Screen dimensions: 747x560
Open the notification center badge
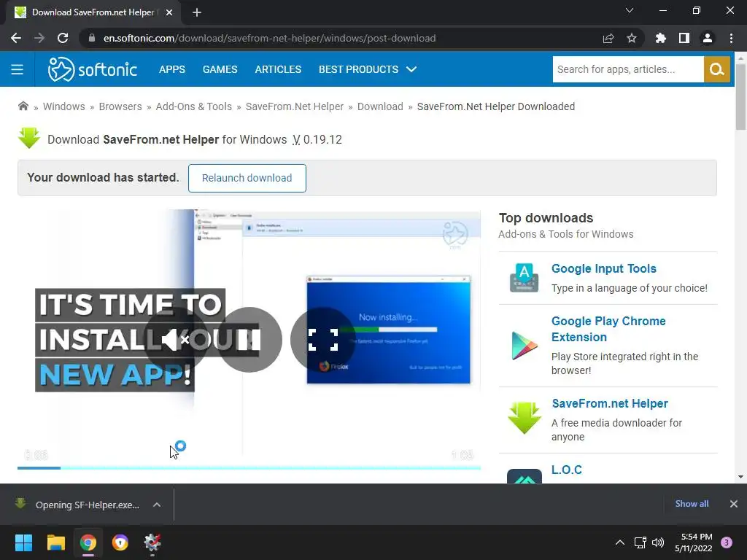point(727,542)
